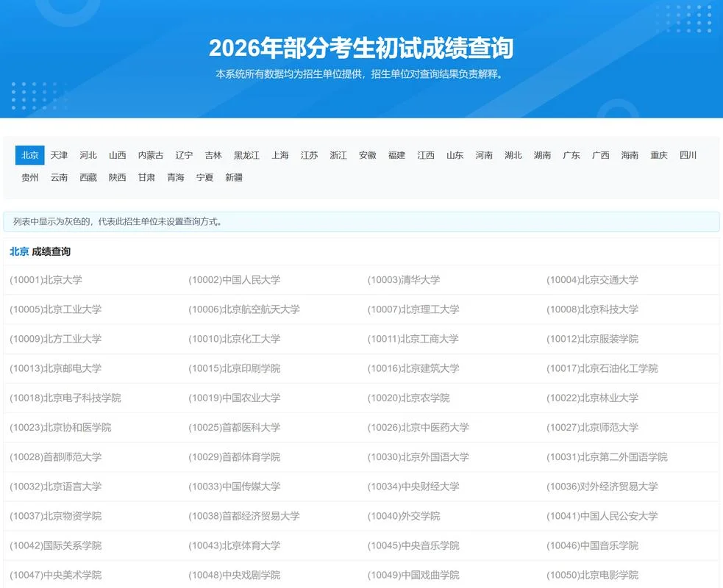
Task: Switch to the 天津 province tab
Action: (x=59, y=155)
